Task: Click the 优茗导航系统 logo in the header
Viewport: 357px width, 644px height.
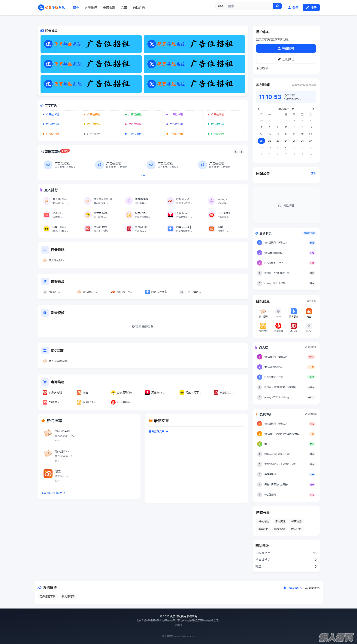Action: [x=51, y=8]
